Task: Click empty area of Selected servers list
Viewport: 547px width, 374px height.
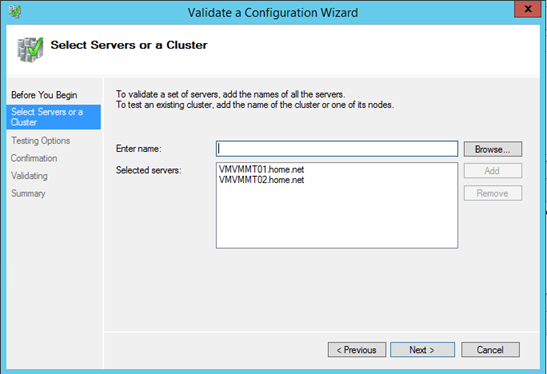Action: [x=337, y=216]
